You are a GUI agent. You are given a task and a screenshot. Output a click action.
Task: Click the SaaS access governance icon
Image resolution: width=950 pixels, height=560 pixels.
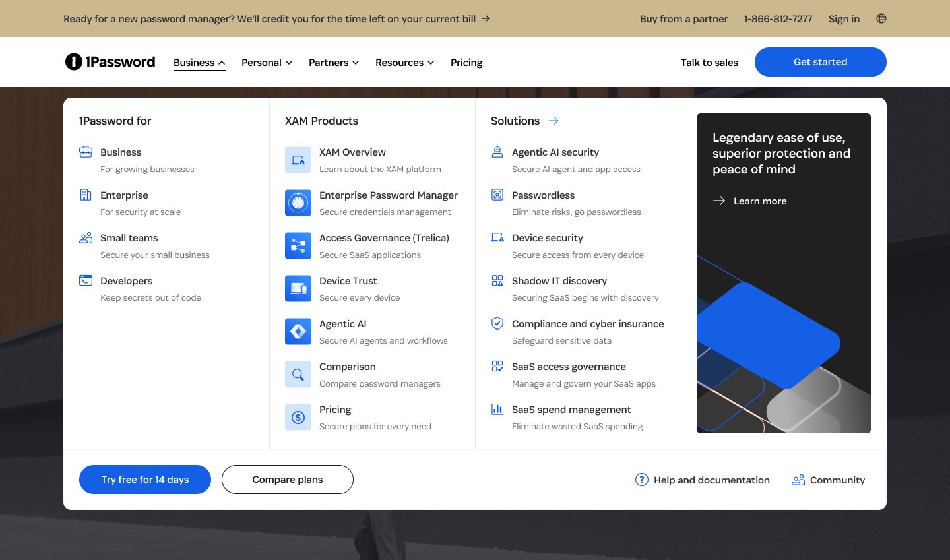point(497,366)
